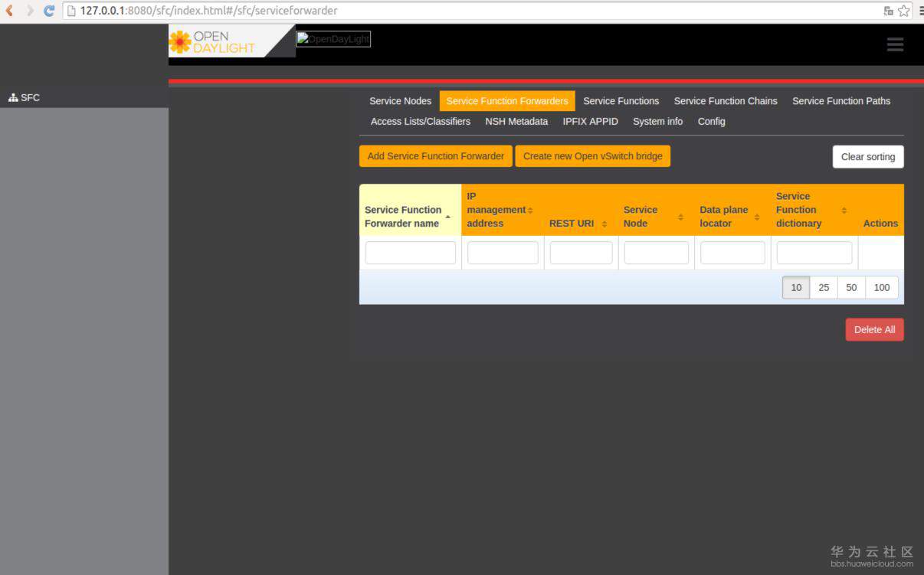Click the Service Node filter input field
Viewport: 924px width, 575px height.
tap(656, 252)
